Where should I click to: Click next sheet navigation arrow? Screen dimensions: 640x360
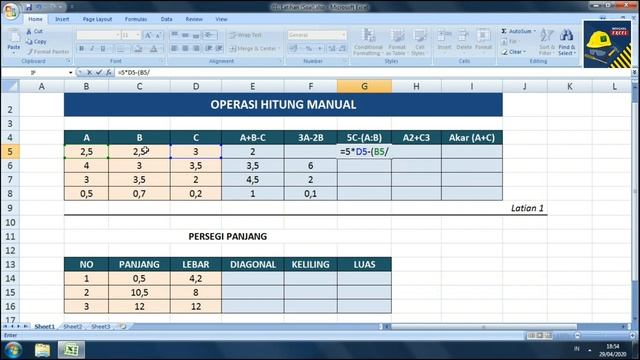pyautogui.click(x=18, y=327)
